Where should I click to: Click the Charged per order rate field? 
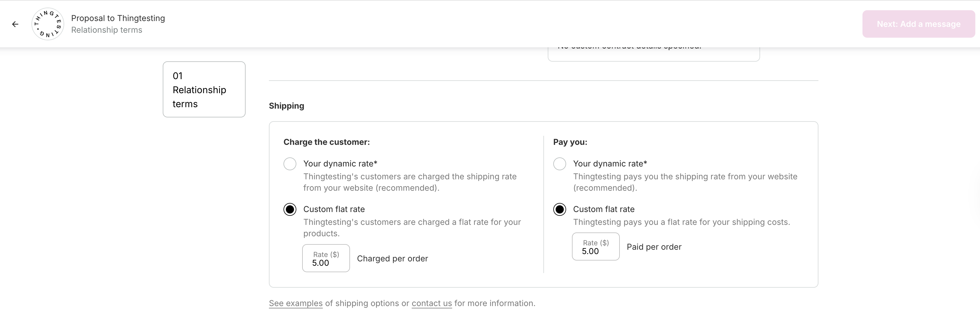(326, 259)
